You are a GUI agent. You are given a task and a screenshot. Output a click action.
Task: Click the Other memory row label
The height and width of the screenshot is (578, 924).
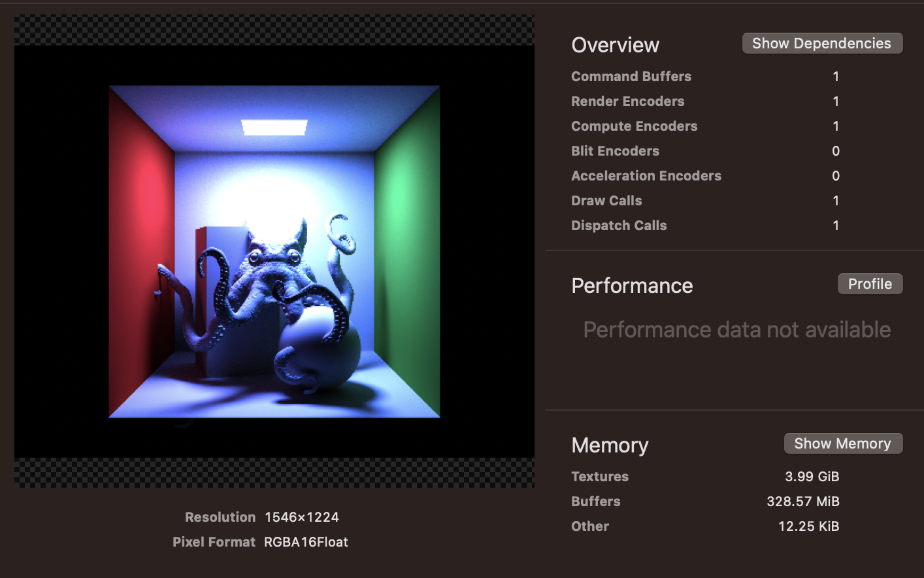coord(589,526)
